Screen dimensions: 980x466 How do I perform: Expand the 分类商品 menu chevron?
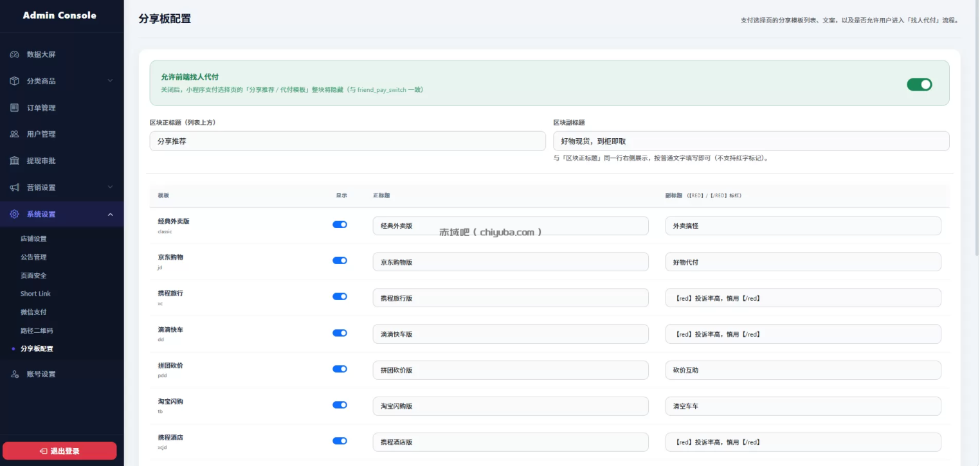[110, 81]
